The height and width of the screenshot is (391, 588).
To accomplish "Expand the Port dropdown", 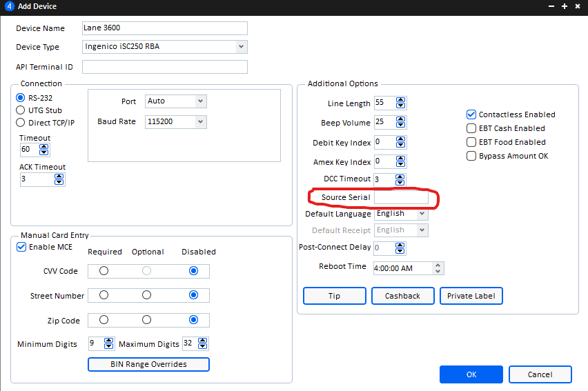I will click(200, 101).
